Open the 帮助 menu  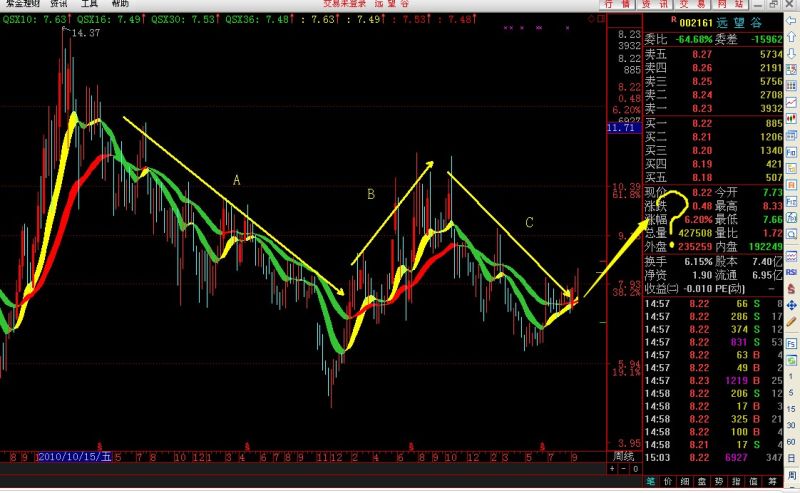120,4
